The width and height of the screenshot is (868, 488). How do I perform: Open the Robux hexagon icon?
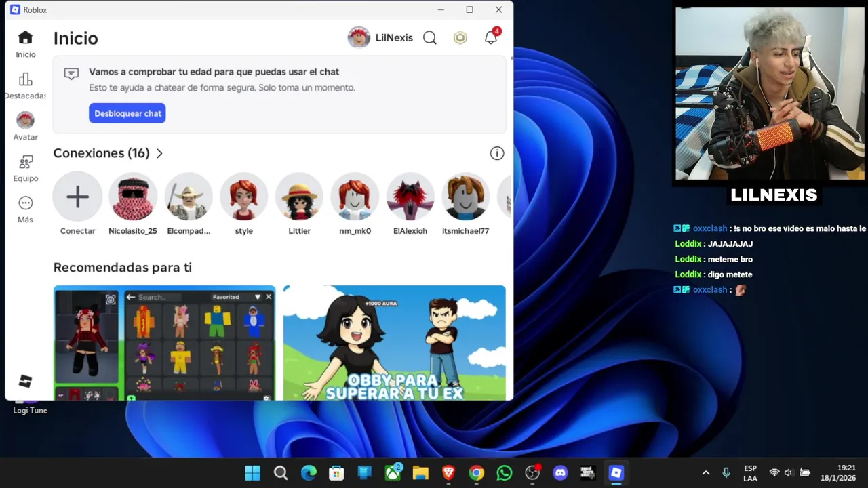pos(460,38)
